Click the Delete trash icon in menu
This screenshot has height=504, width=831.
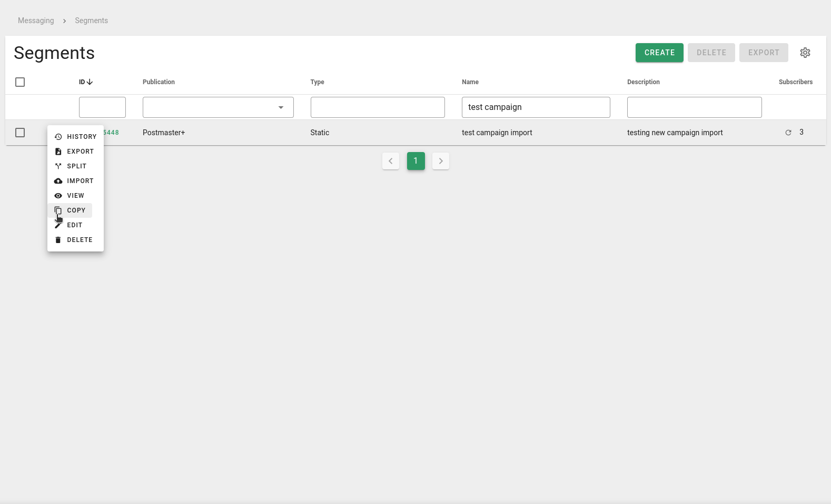point(58,240)
